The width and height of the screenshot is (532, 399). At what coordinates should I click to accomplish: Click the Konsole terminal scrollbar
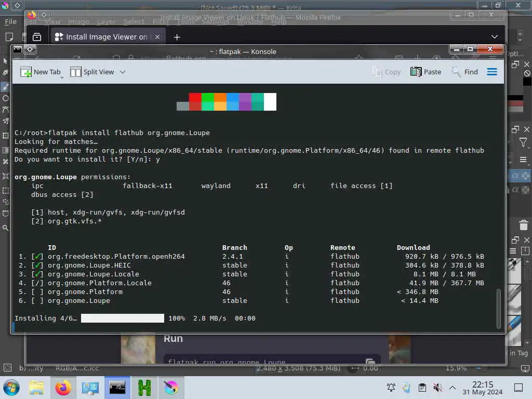click(498, 309)
